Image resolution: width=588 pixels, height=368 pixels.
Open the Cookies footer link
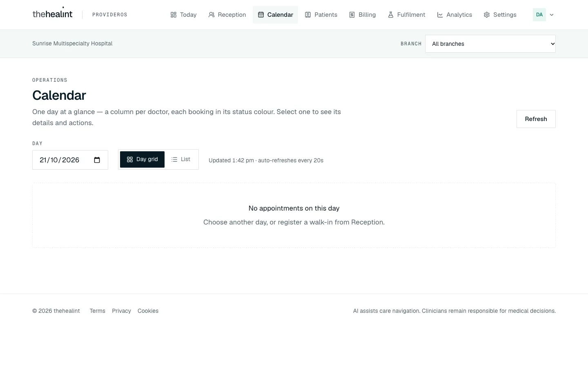click(x=148, y=311)
